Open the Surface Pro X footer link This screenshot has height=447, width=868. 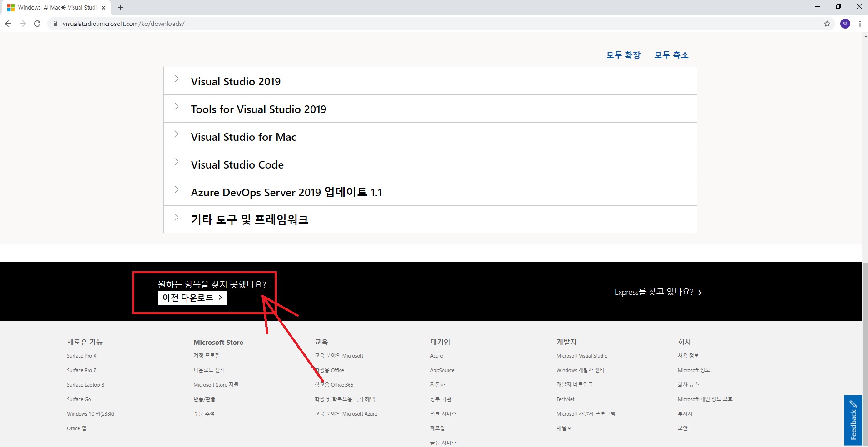[82, 356]
